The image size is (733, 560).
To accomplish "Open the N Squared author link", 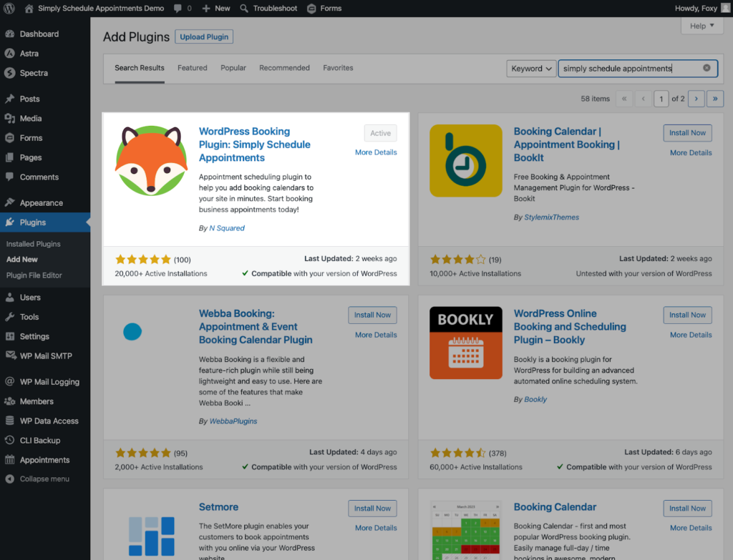I will (227, 228).
